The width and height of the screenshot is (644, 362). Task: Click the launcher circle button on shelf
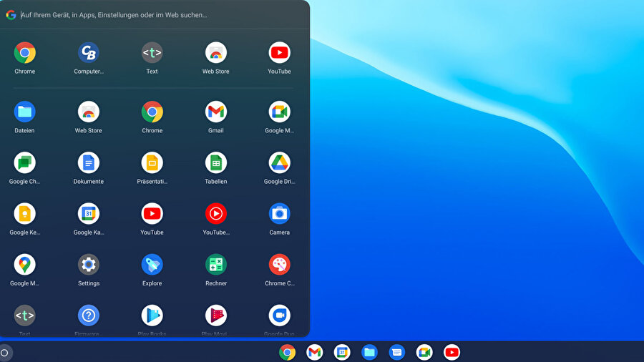click(4, 353)
